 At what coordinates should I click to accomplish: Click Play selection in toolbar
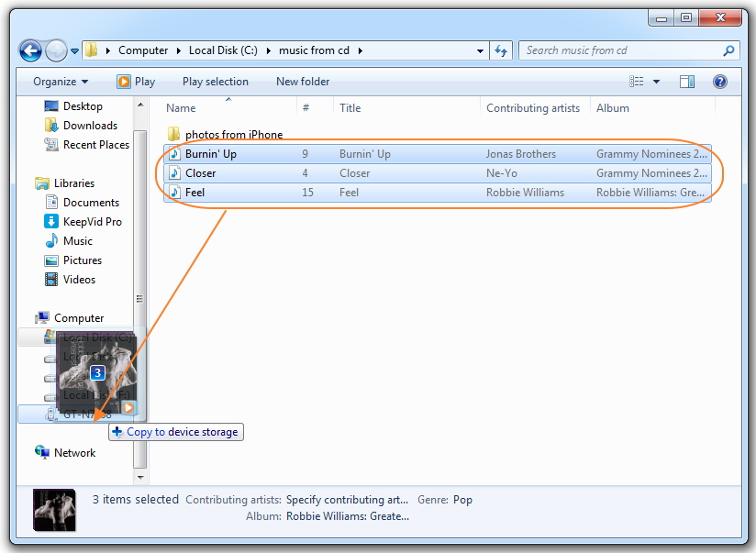(x=215, y=82)
